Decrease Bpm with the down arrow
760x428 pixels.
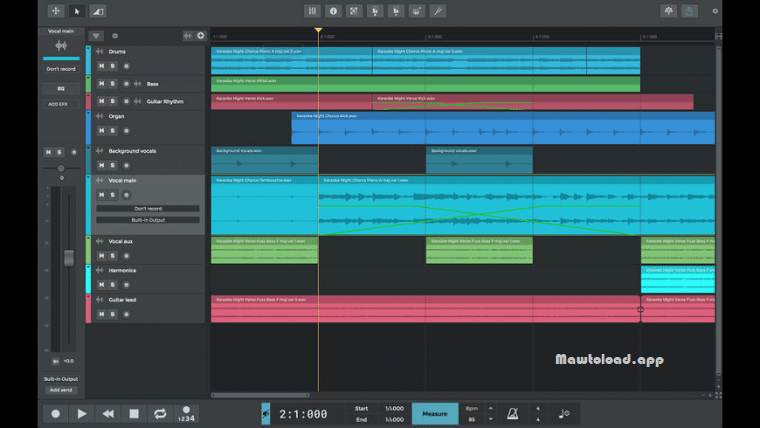click(491, 419)
